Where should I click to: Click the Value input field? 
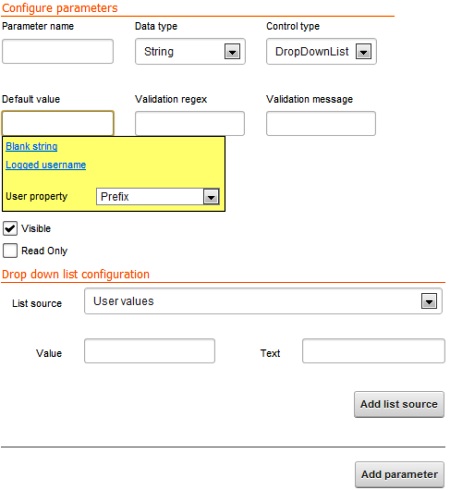coord(149,351)
